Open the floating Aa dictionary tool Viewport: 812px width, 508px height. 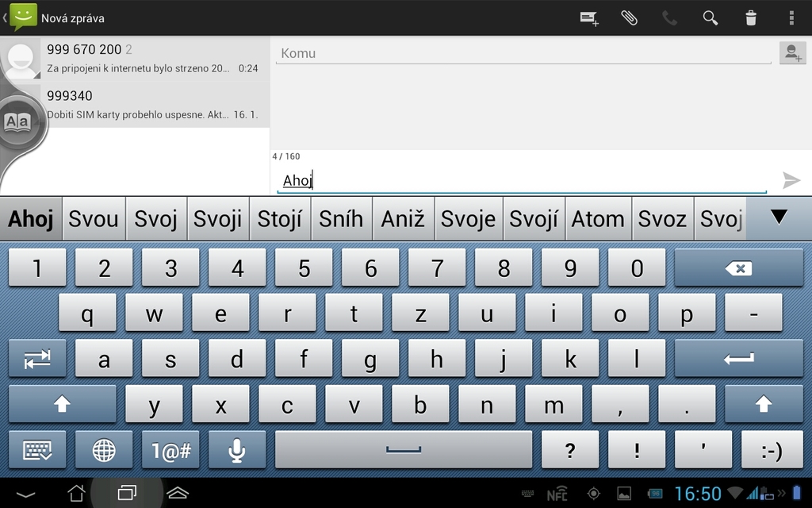pos(16,121)
